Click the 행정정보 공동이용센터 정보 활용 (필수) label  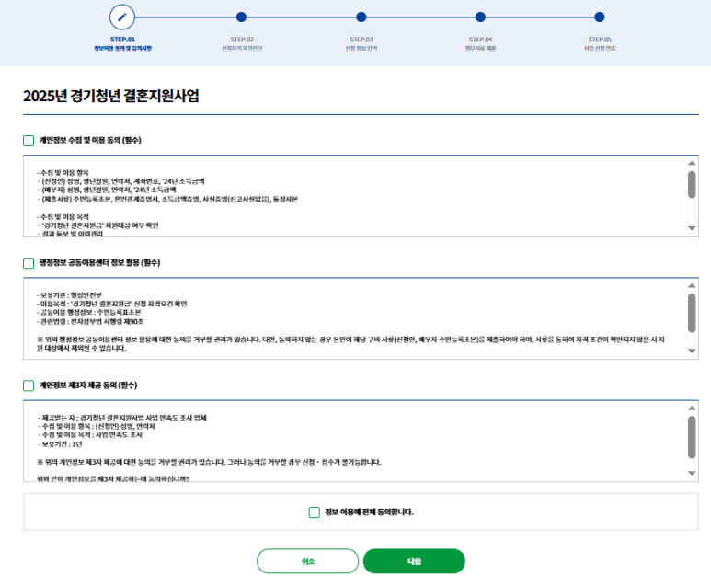pyautogui.click(x=99, y=263)
